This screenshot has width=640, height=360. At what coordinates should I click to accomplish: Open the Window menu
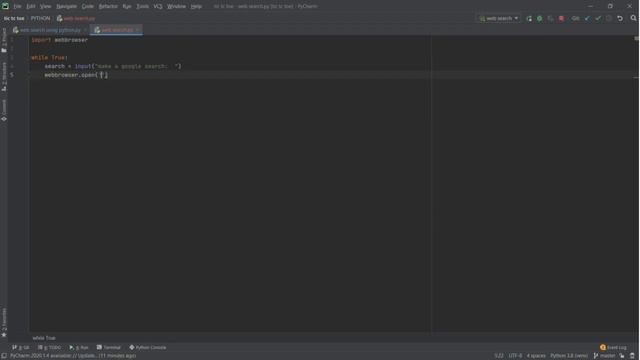(x=176, y=6)
